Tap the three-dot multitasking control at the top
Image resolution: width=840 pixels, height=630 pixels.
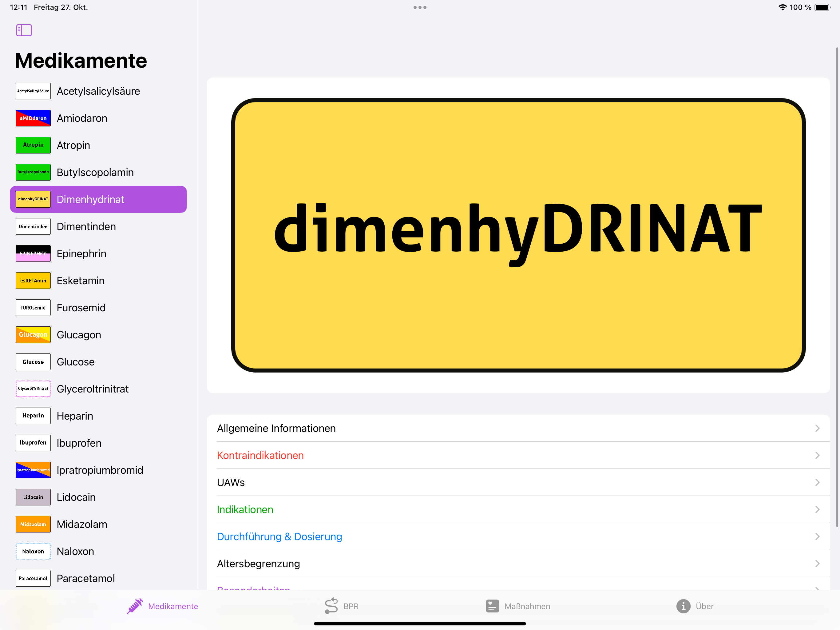(420, 7)
